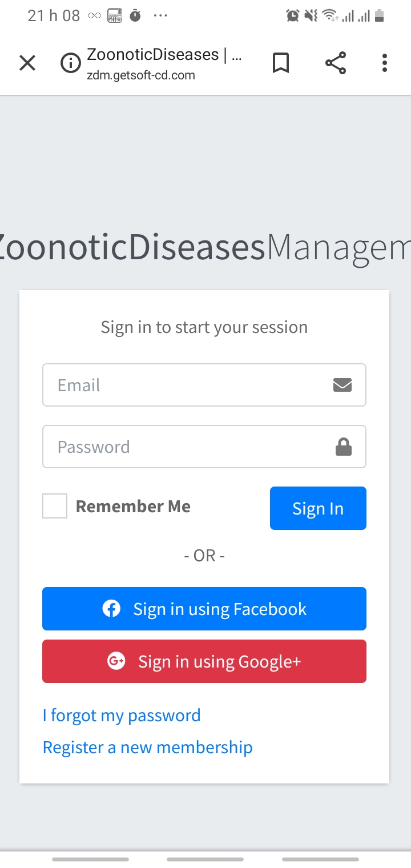
Task: Open Register a new membership link
Action: coord(148,747)
